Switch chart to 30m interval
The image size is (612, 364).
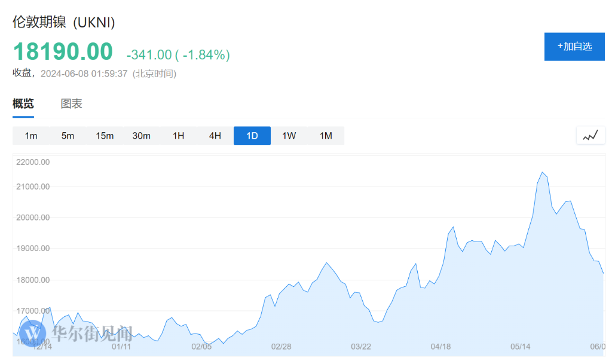point(141,136)
